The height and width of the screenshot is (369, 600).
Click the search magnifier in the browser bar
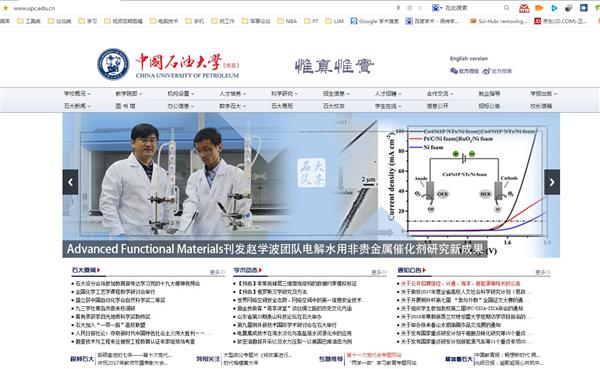pos(506,8)
